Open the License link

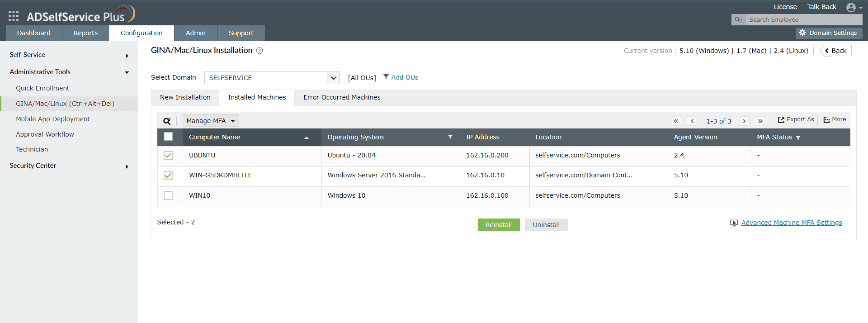tap(785, 7)
